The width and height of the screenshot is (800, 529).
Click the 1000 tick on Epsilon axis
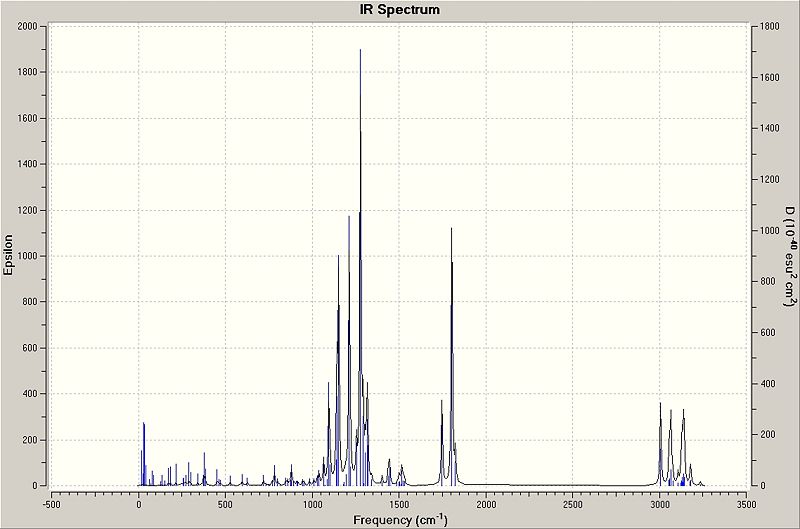[x=28, y=256]
